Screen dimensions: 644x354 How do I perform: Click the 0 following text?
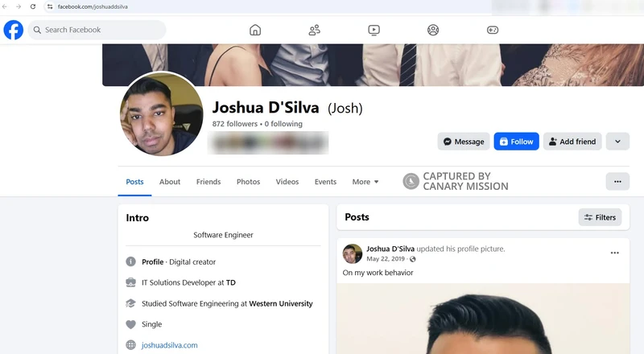283,124
